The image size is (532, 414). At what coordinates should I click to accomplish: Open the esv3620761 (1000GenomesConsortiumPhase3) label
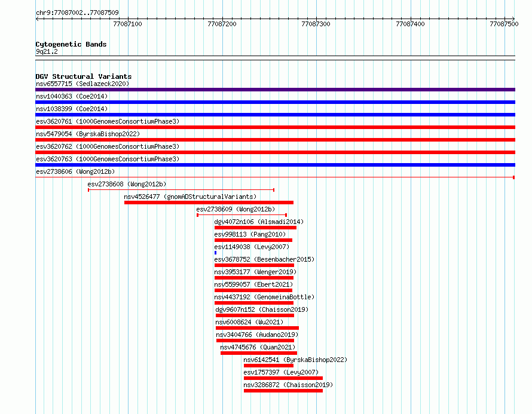(108, 121)
